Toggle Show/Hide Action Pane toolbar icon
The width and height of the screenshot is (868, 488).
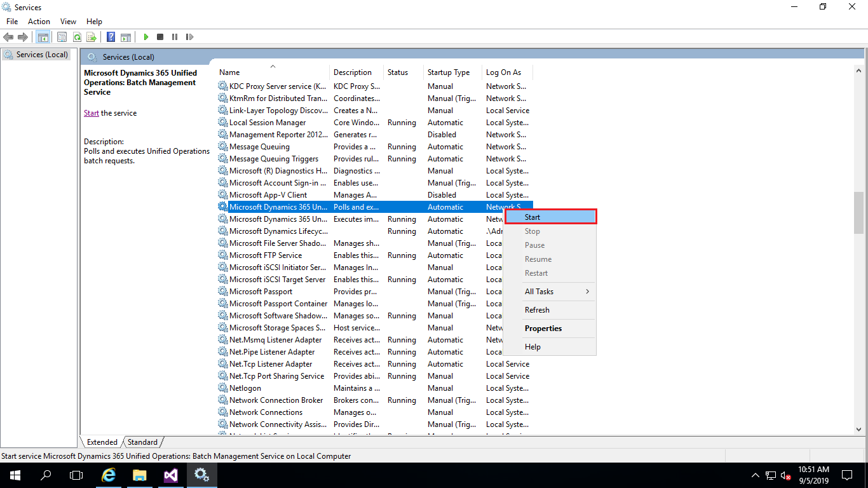tap(126, 37)
